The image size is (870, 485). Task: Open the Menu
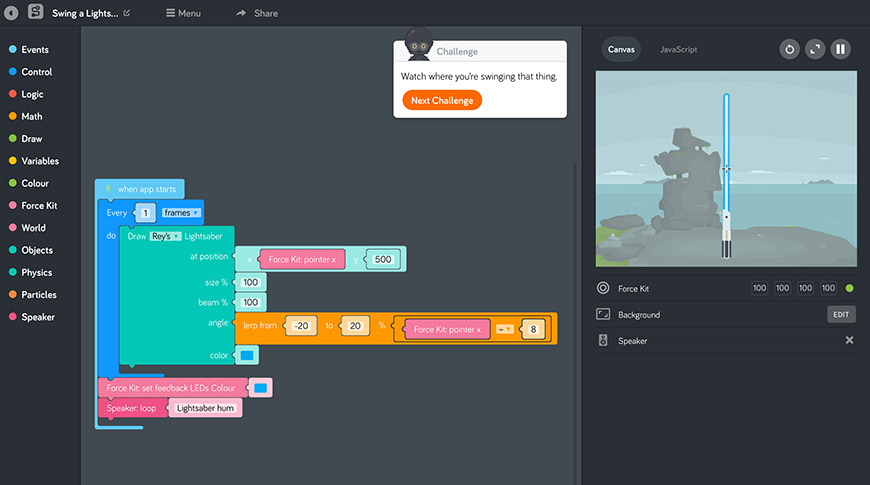coord(183,13)
